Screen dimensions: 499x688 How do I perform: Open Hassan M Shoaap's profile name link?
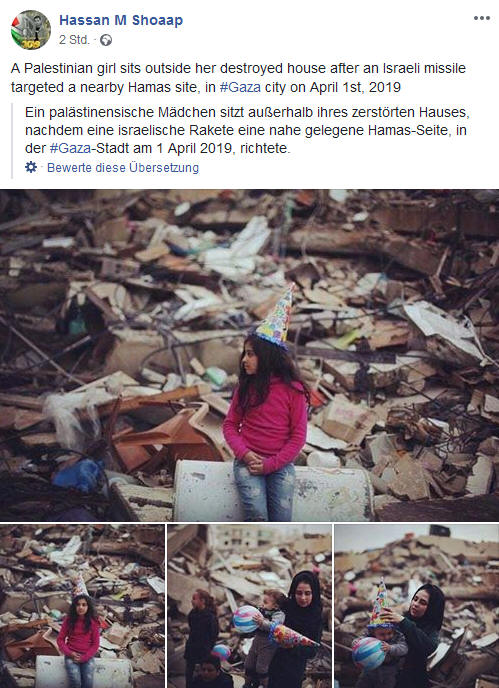[x=121, y=20]
